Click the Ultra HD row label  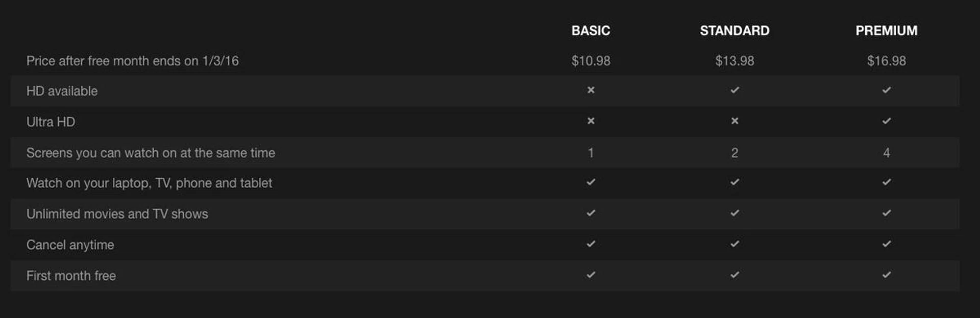[51, 122]
